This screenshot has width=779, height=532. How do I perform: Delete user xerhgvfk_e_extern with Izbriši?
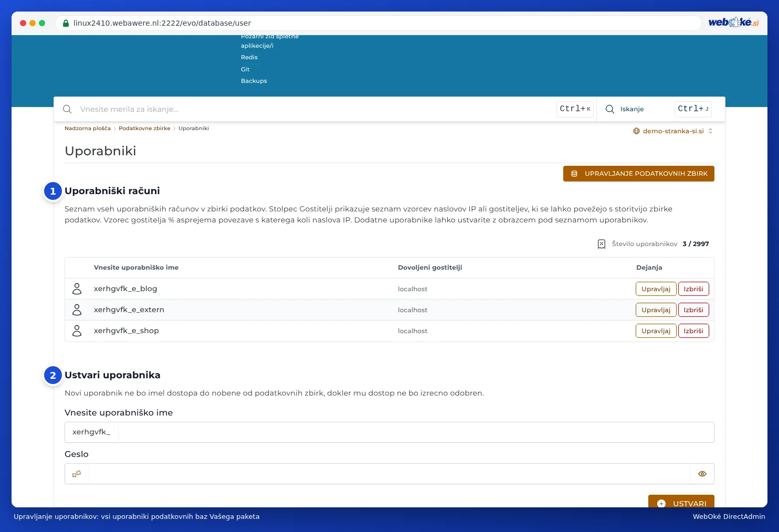(693, 310)
